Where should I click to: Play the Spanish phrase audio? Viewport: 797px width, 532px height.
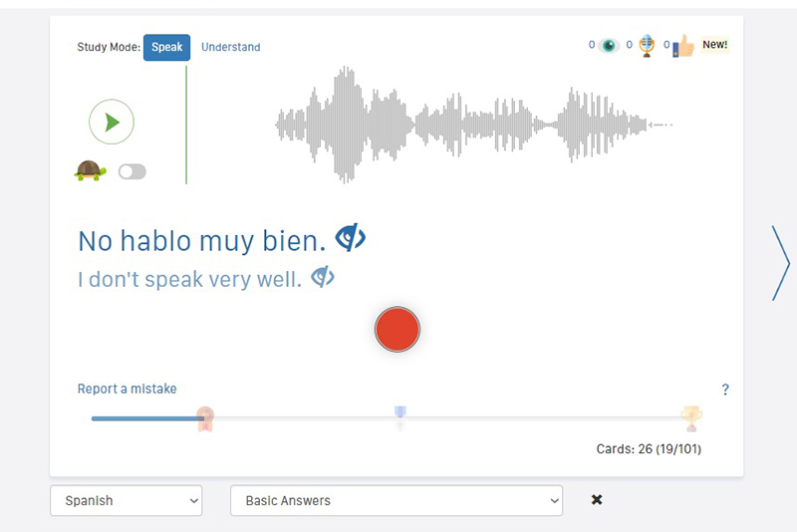coord(112,123)
